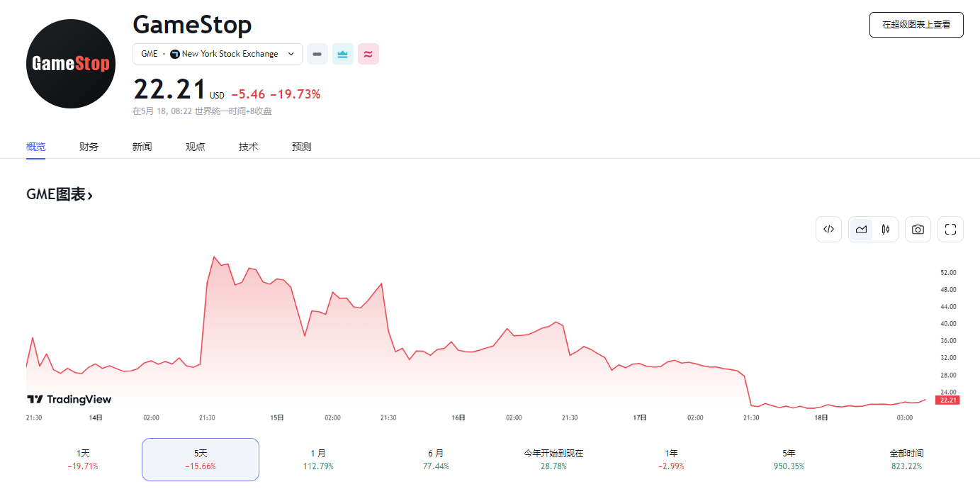Open fullscreen chart mode
Viewport: 980px width, 494px height.
pos(950,229)
